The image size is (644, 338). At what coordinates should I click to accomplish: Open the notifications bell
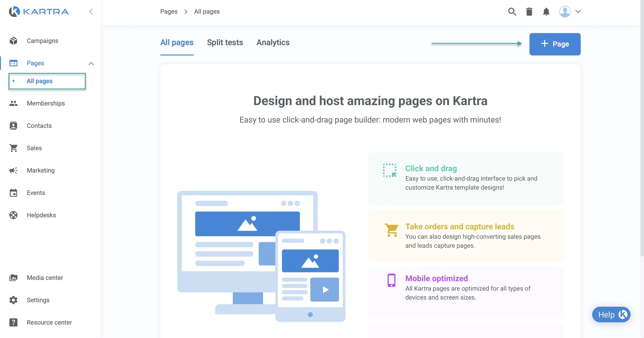pos(546,12)
